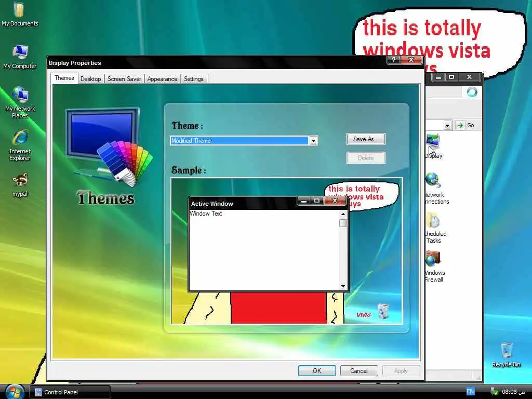Expand the Theme dropdown arrow
This screenshot has width=532, height=399.
(313, 140)
